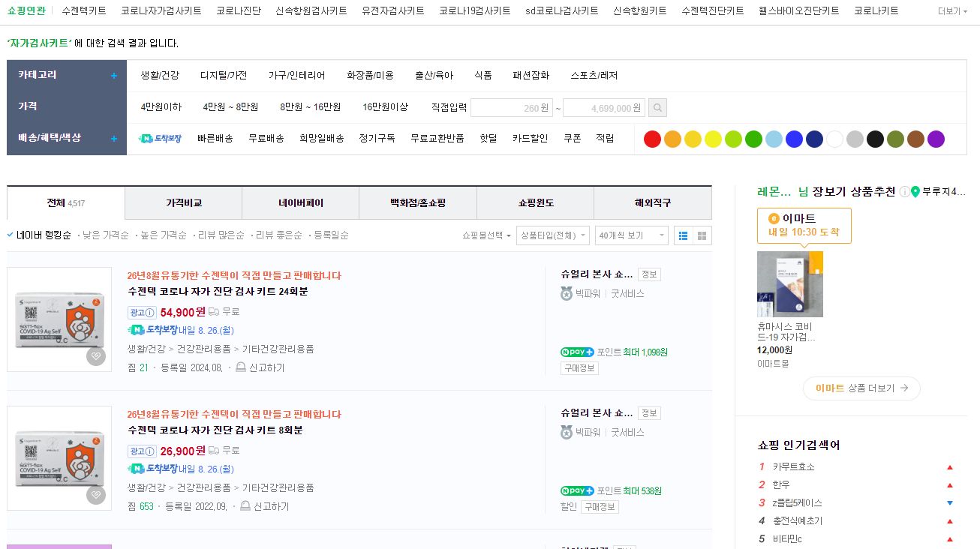980x549 pixels.
Task: Click the heart wishlist icon on first product
Action: point(95,356)
